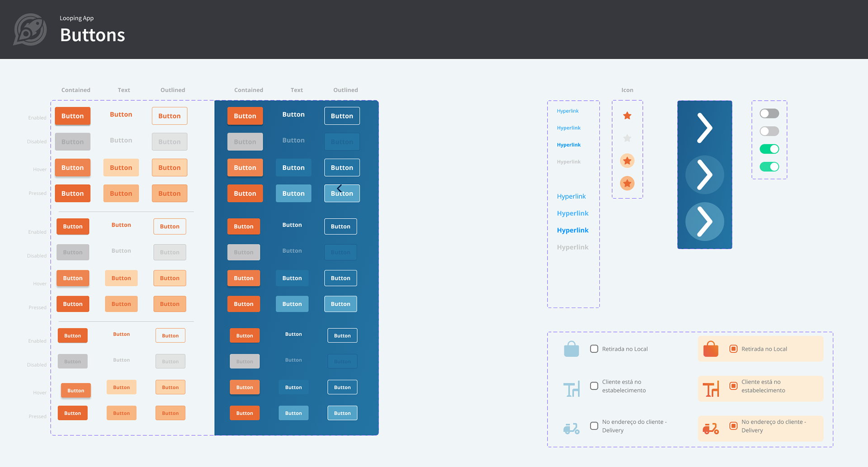Click large Enabled Text button on light panel
The height and width of the screenshot is (467, 868).
point(121,115)
